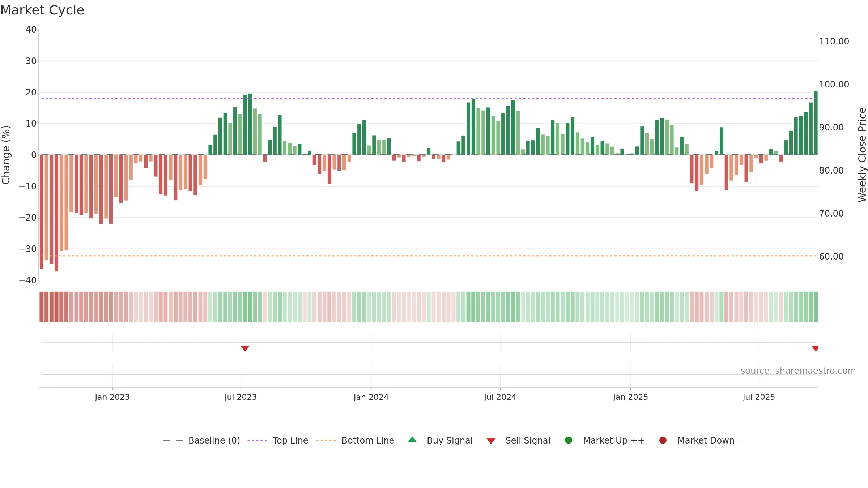Click the 60.00 price axis value

[x=831, y=257]
